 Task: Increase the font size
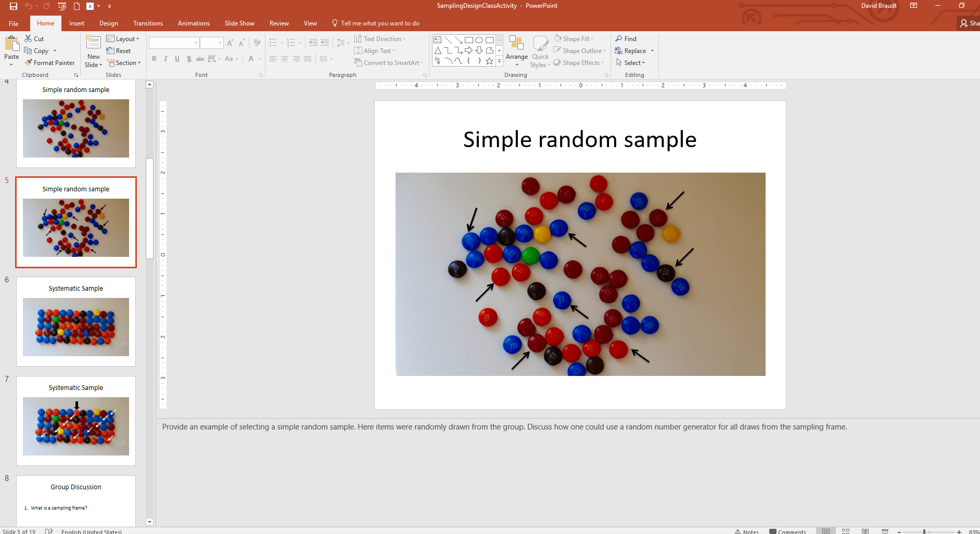click(x=230, y=43)
